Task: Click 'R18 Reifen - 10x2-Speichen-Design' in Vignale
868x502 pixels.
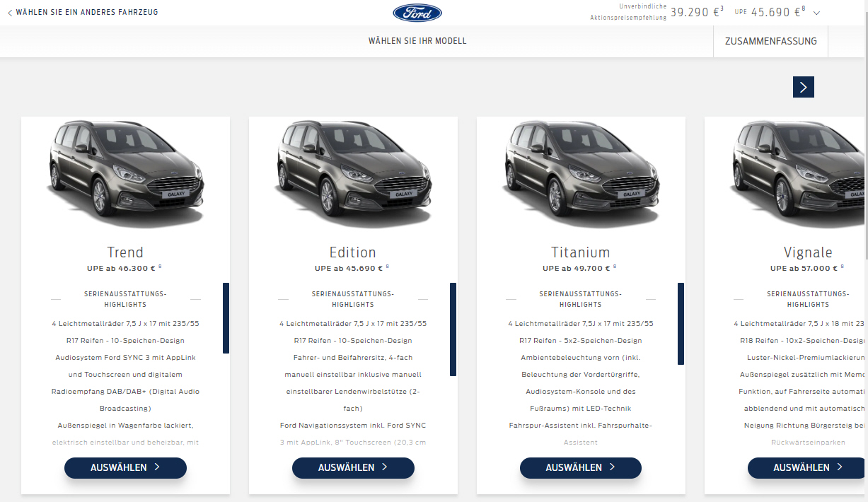Action: [x=804, y=341]
